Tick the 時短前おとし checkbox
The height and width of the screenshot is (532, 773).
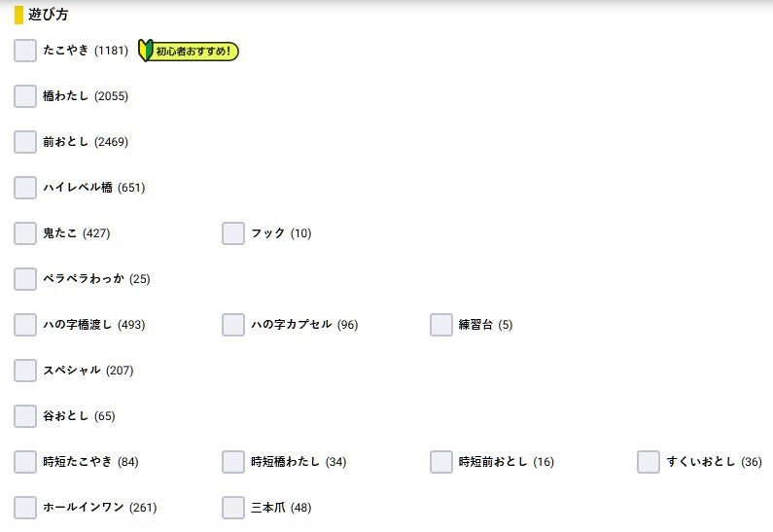[441, 462]
